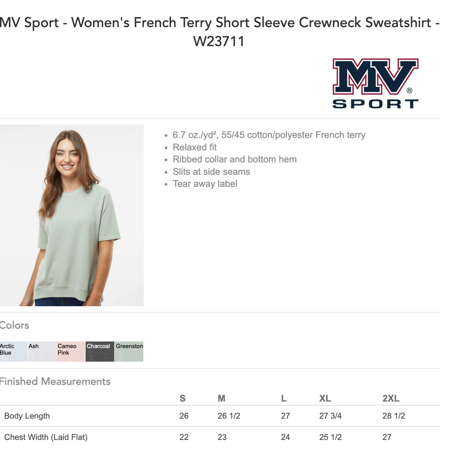This screenshot has width=461, height=476.
Task: Select the Arctic Blue color swatch
Action: (13, 352)
